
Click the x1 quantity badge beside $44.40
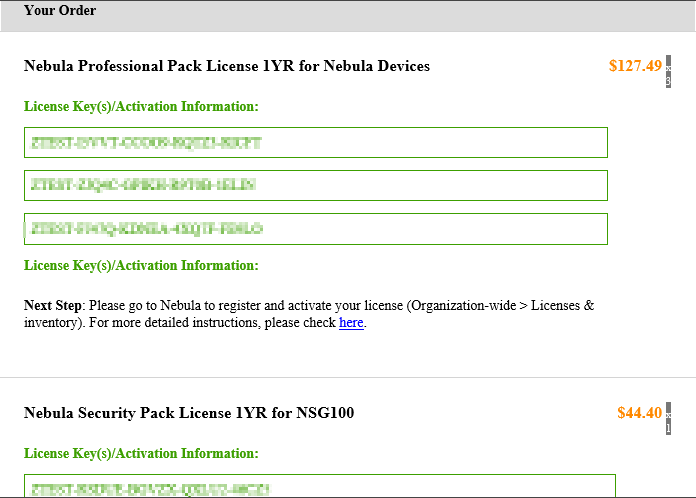click(668, 419)
